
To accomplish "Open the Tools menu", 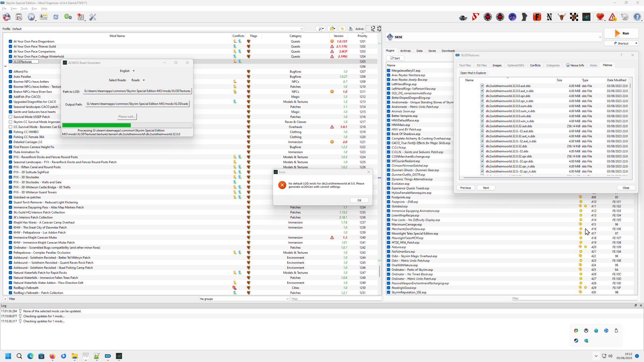I will (24, 8).
